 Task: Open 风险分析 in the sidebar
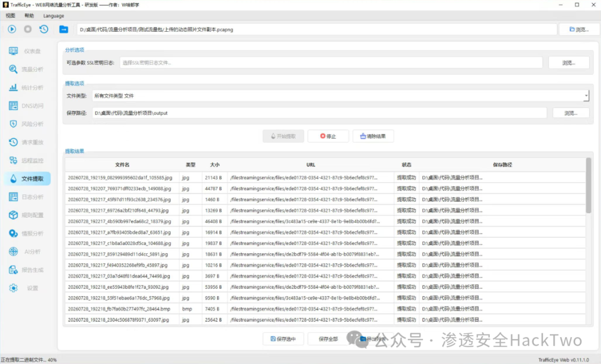[27, 124]
